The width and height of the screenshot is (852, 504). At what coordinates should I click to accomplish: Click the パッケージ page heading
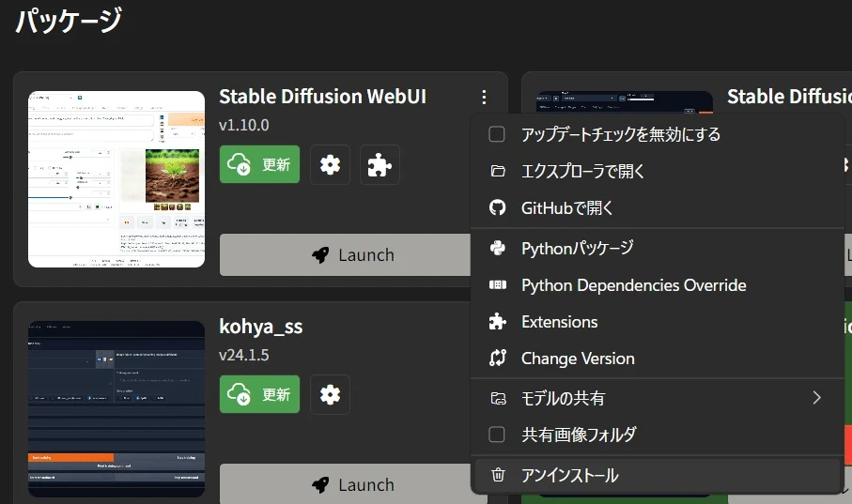coord(69,21)
